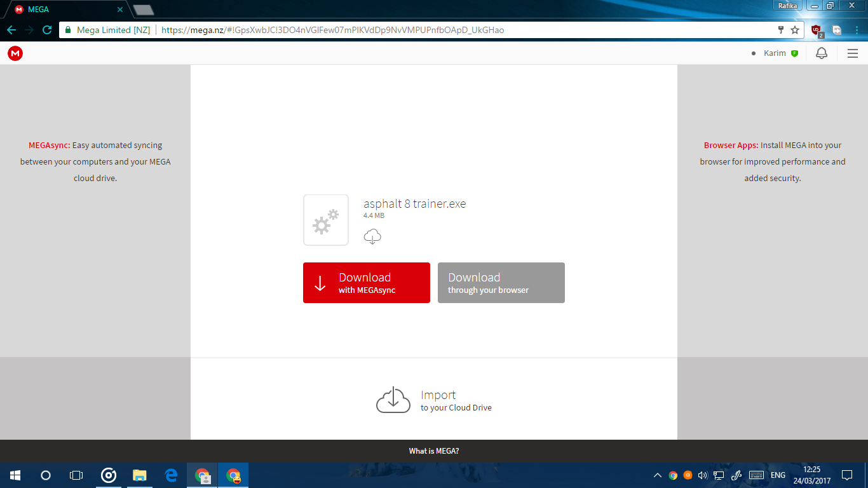This screenshot has height=488, width=868.
Task: Show hidden system tray icons
Action: pyautogui.click(x=658, y=475)
